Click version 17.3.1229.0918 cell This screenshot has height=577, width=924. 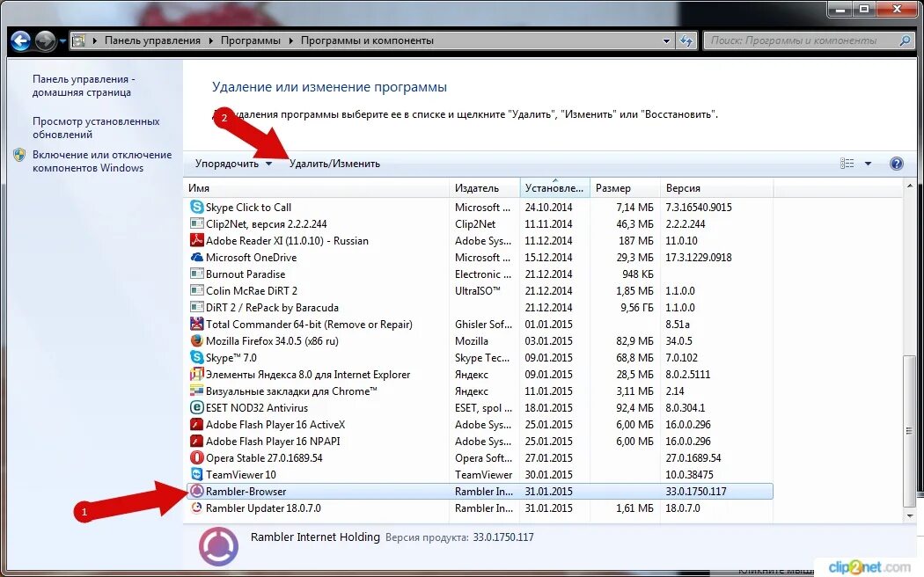(x=699, y=258)
